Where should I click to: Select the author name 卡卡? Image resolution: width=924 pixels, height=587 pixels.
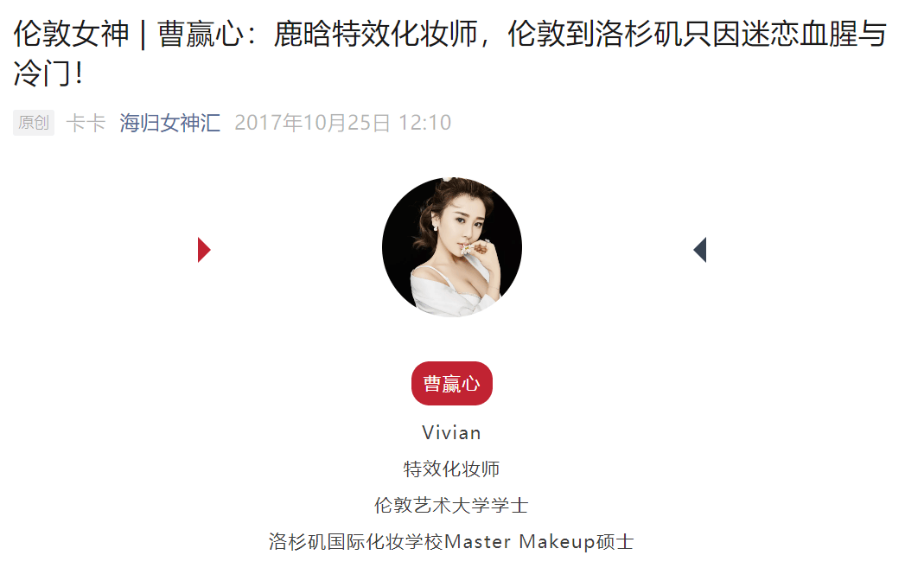pyautogui.click(x=86, y=123)
